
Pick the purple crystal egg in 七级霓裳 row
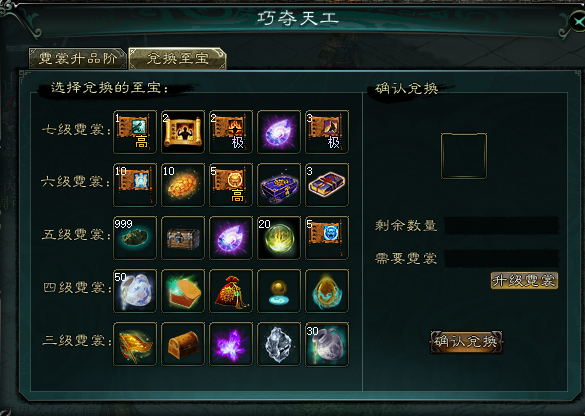coord(279,132)
